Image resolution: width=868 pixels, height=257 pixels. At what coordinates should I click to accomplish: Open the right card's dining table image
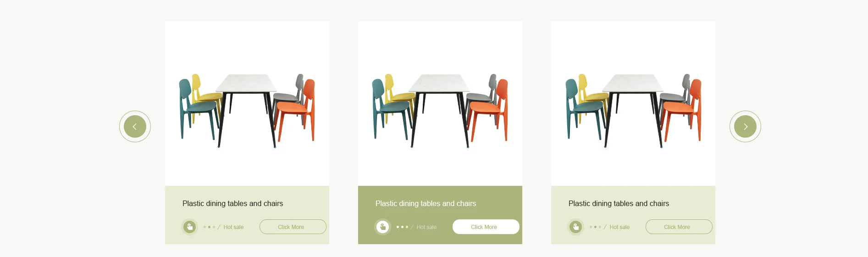pos(633,110)
